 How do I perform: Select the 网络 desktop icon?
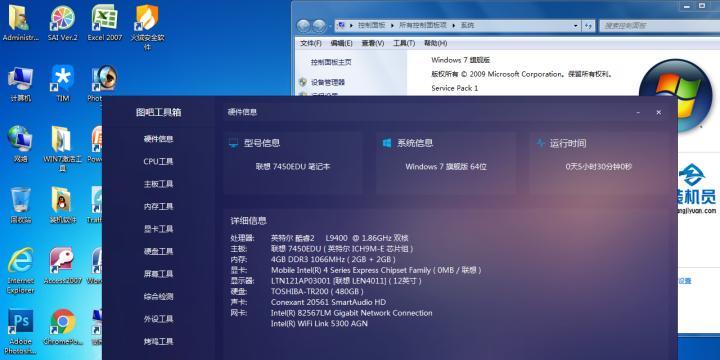click(20, 145)
